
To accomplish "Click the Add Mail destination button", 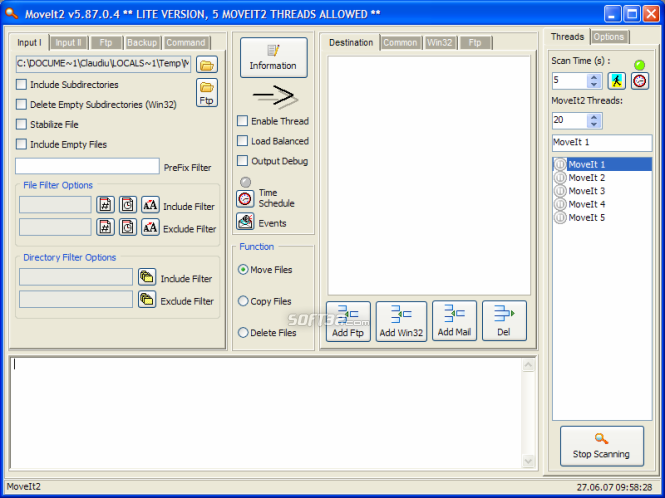I will (x=454, y=321).
